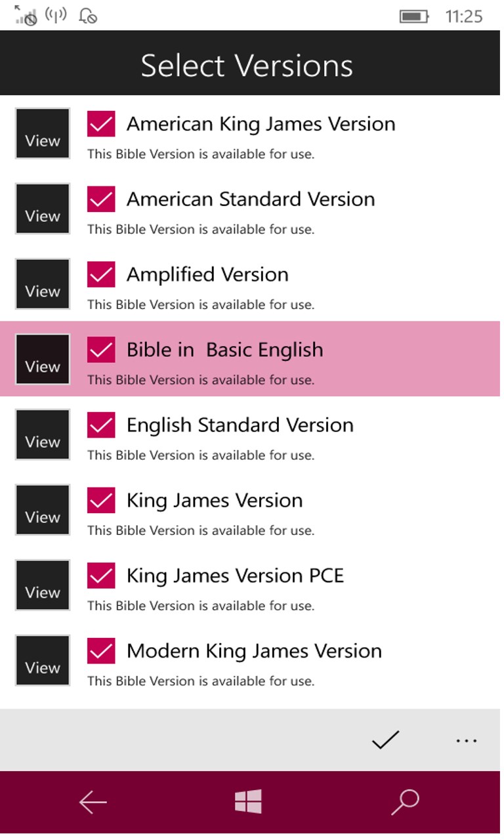Tap the checkmark confirm icon
The image size is (504, 840).
pos(385,740)
